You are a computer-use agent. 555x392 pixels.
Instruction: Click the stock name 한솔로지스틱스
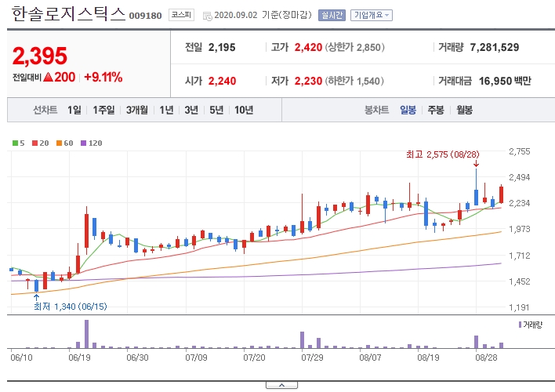69,14
